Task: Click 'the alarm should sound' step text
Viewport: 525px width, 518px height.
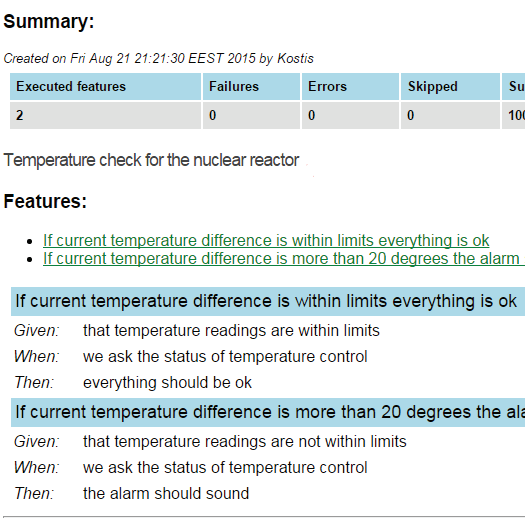Action: pos(166,494)
